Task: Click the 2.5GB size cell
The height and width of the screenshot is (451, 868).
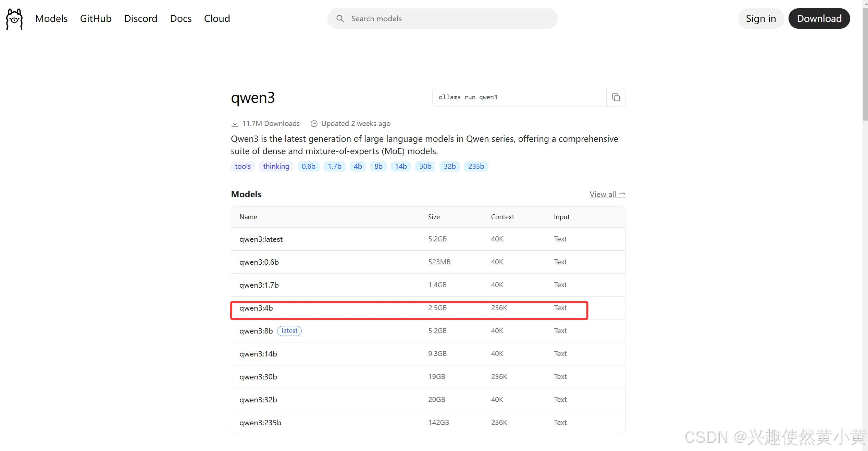Action: click(437, 308)
